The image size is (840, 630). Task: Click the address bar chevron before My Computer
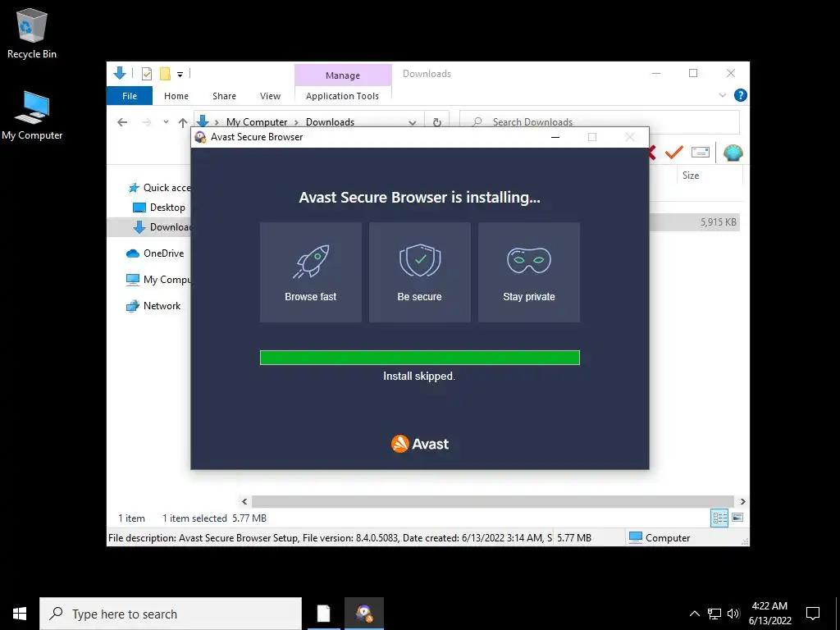pyautogui.click(x=217, y=123)
